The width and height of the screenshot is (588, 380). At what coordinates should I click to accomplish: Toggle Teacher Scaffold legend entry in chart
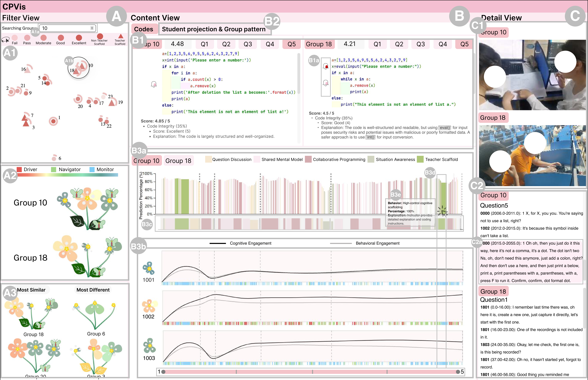(x=437, y=159)
